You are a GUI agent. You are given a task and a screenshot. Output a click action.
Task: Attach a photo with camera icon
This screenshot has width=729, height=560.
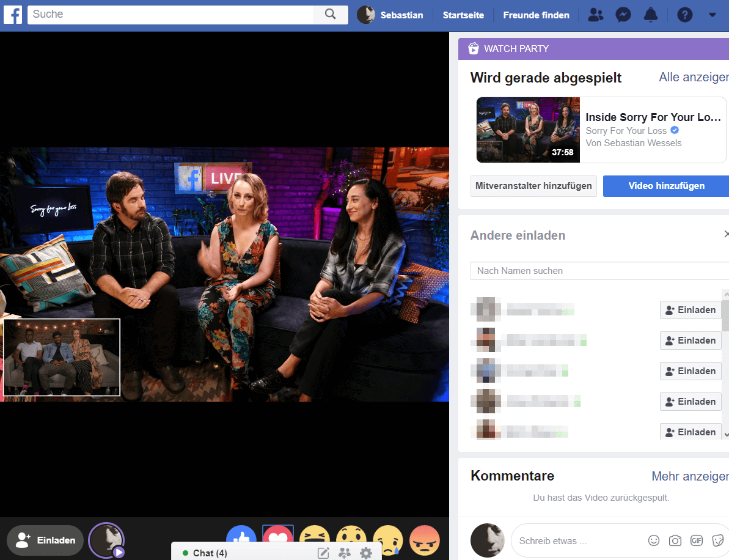(675, 540)
